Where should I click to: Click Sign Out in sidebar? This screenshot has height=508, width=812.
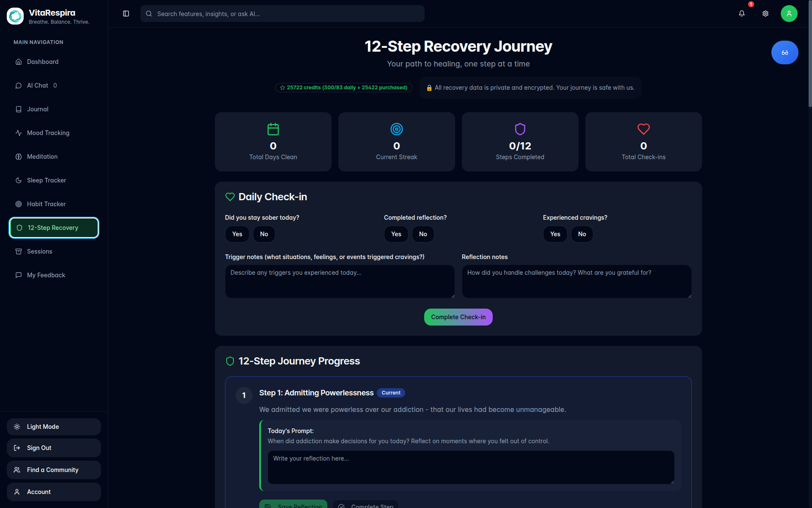click(54, 448)
